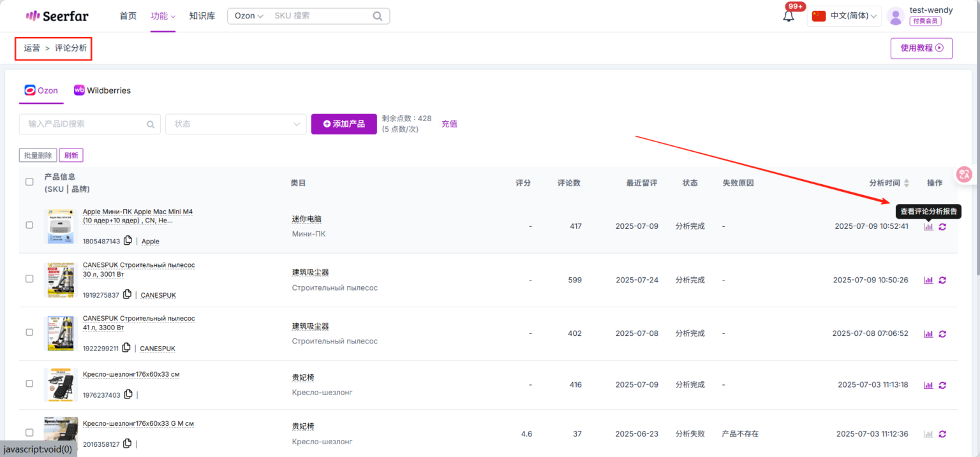
Task: Open the Ozon marketplace dropdown in search
Action: (248, 15)
